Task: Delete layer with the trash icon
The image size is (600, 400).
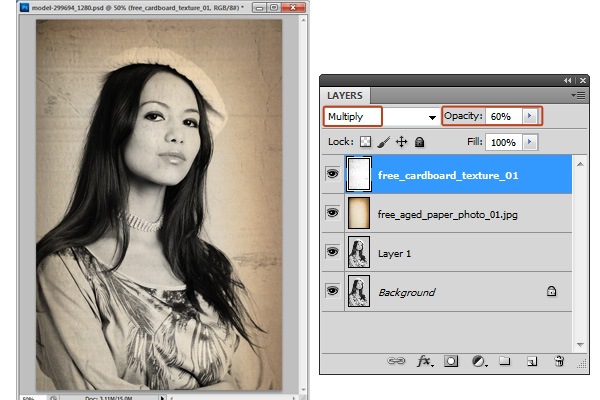Action: tap(559, 361)
